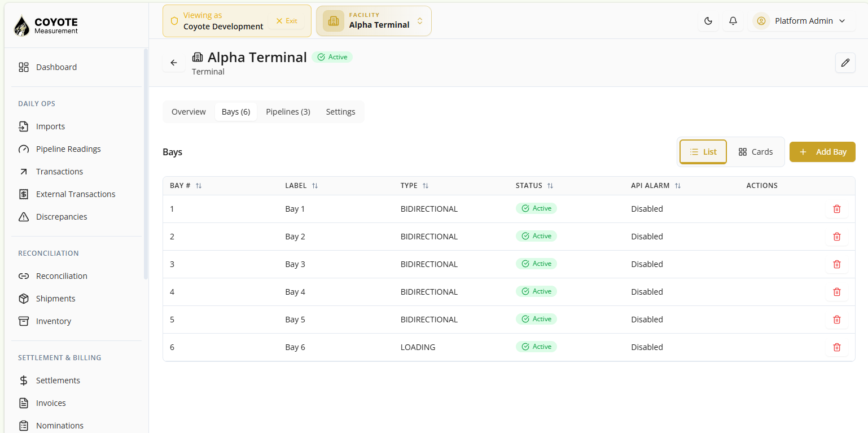Switch to List view
The width and height of the screenshot is (868, 433).
[703, 152]
